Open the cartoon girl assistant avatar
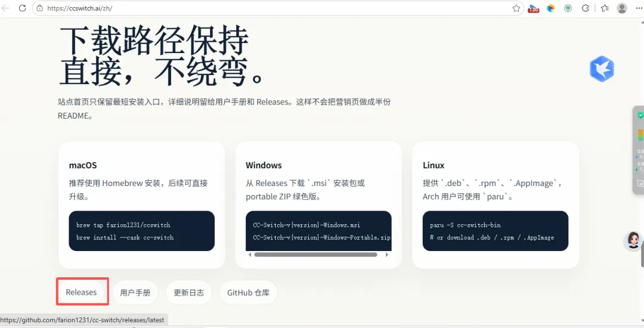This screenshot has height=328, width=644. click(x=633, y=240)
